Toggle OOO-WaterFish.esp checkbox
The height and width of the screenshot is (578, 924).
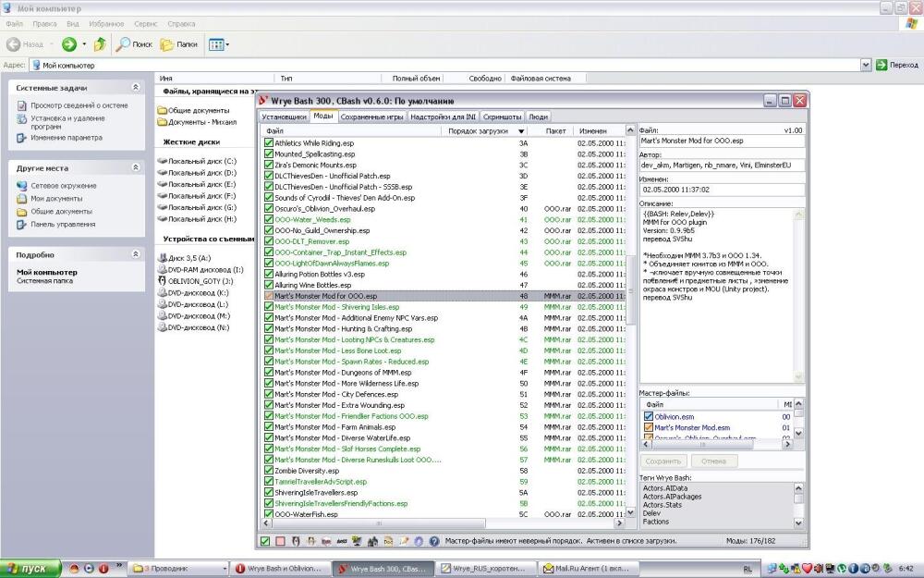269,514
